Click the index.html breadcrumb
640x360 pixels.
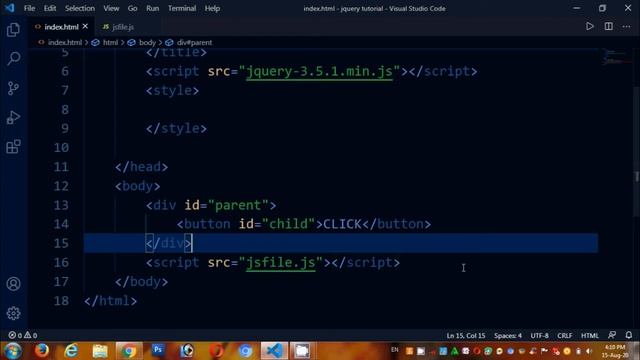pyautogui.click(x=64, y=42)
